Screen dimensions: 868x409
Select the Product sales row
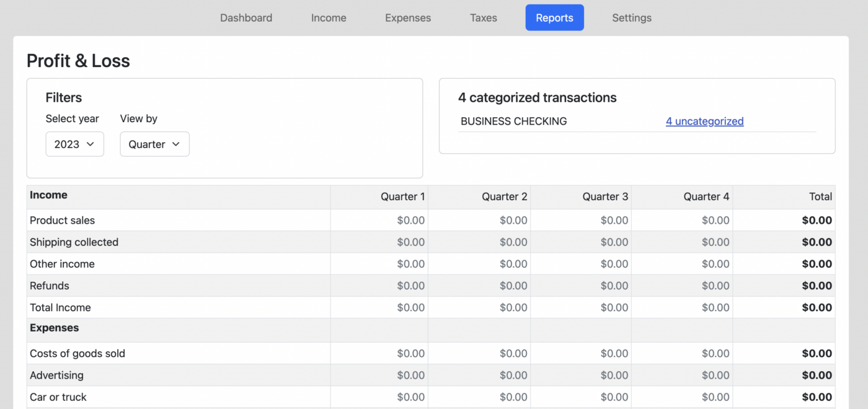point(62,220)
